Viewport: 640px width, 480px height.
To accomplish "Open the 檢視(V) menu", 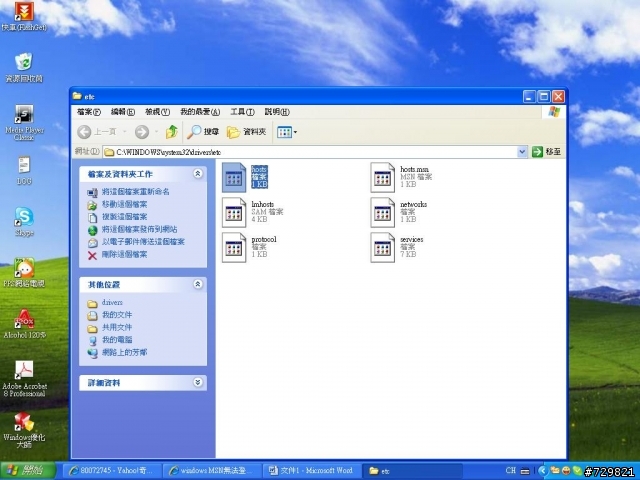I will point(157,111).
